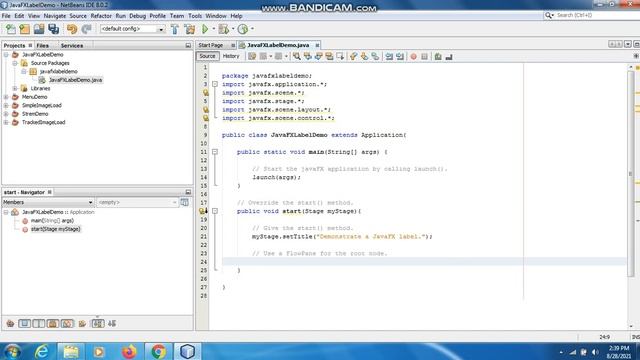The height and width of the screenshot is (360, 640).
Task: Collapse the JavaFXLabelDemo project node
Action: (x=6, y=54)
